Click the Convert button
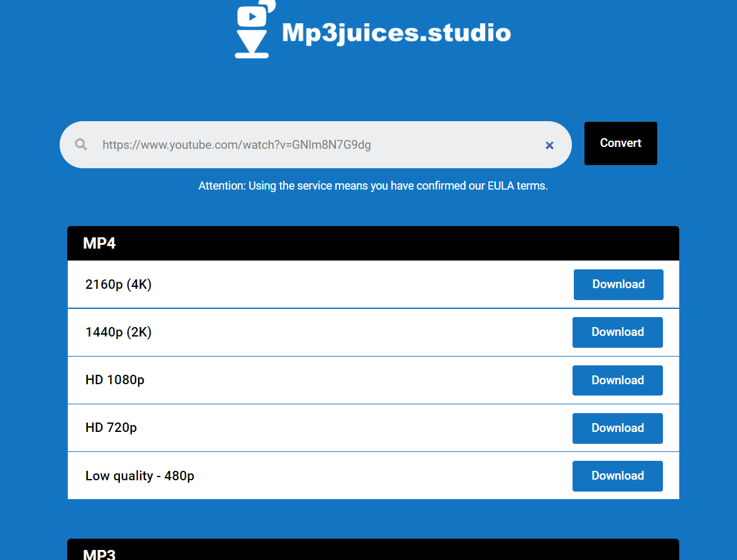Viewport: 737px width, 560px height. (620, 143)
